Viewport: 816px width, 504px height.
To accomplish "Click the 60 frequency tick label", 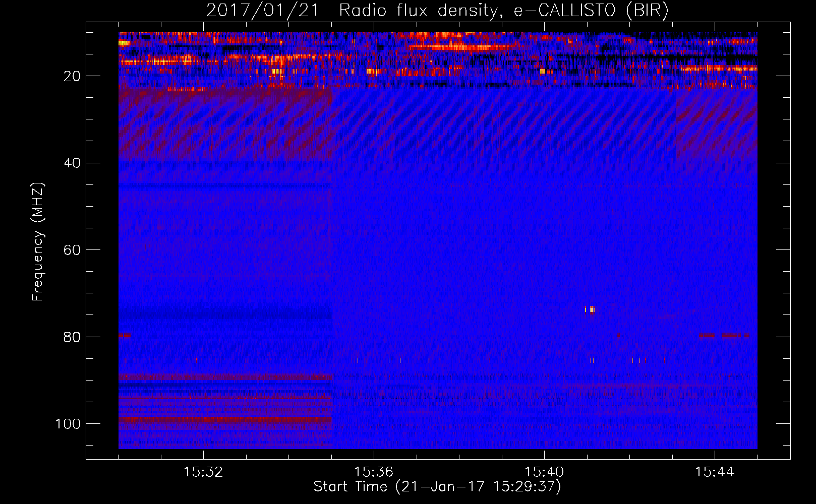I will click(x=72, y=250).
